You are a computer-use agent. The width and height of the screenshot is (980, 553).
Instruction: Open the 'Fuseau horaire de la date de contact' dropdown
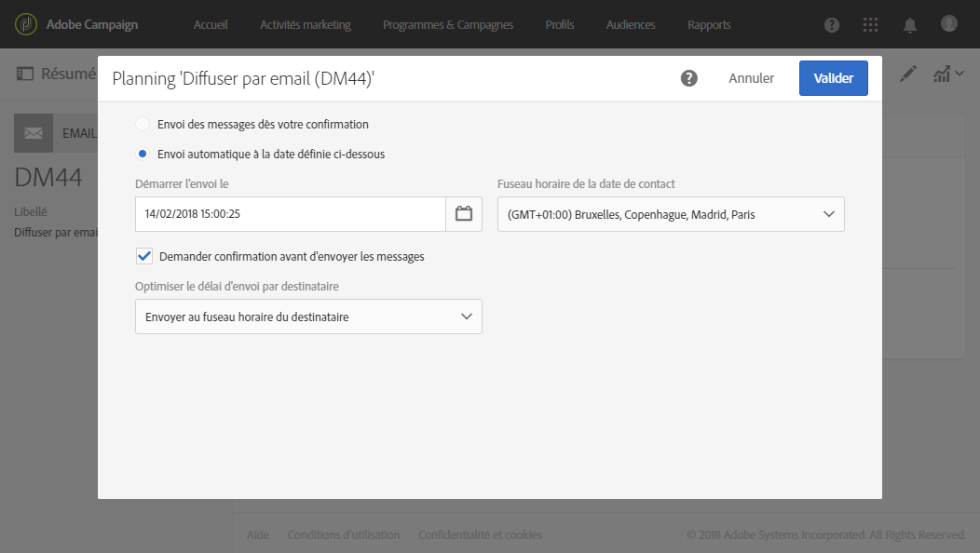[x=671, y=214]
